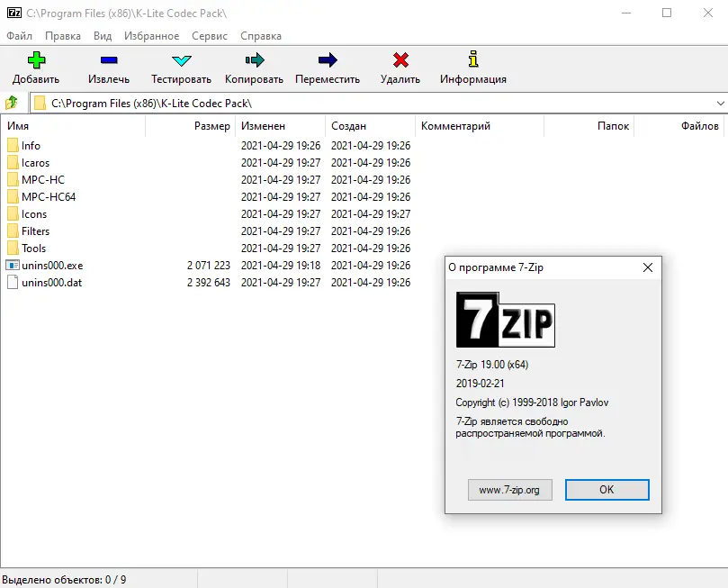Click the blue minus Извлечь icon
This screenshot has width=728, height=588.
(109, 60)
